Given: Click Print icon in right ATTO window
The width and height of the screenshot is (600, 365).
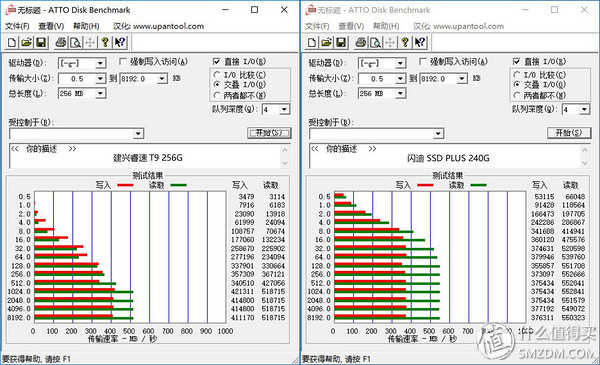Looking at the screenshot, I should click(x=361, y=42).
